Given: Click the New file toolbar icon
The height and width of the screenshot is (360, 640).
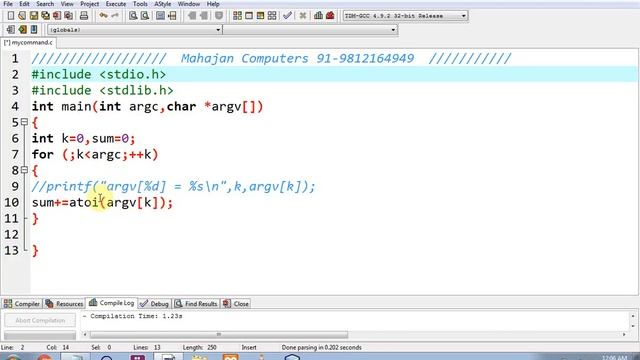Looking at the screenshot, I should (x=11, y=16).
